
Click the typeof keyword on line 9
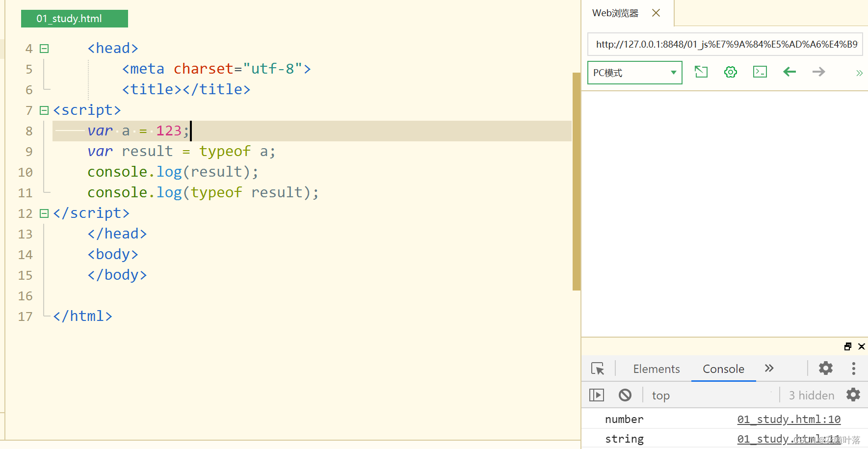[x=225, y=152]
